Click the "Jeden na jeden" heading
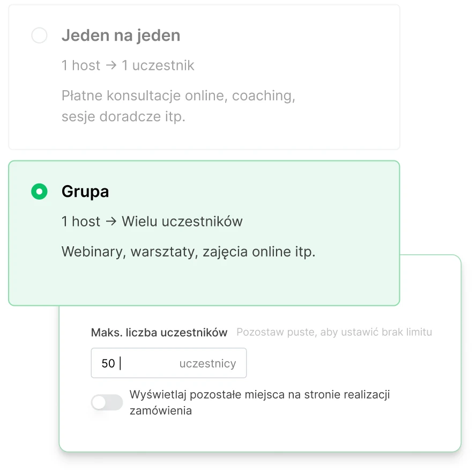 coord(121,36)
